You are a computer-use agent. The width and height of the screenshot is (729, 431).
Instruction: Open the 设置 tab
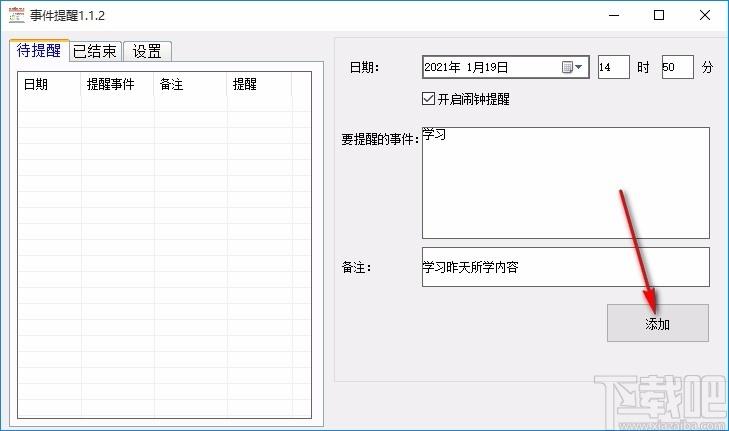coord(147,51)
